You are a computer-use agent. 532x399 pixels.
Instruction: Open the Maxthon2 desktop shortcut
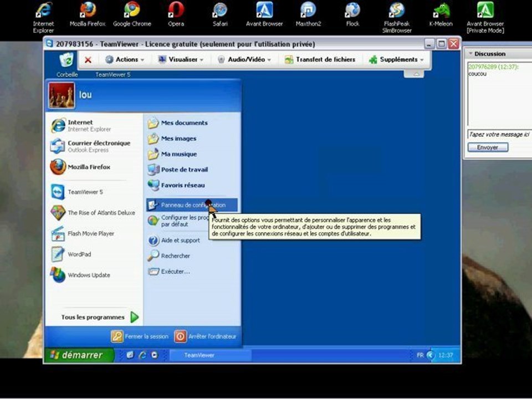(x=308, y=14)
